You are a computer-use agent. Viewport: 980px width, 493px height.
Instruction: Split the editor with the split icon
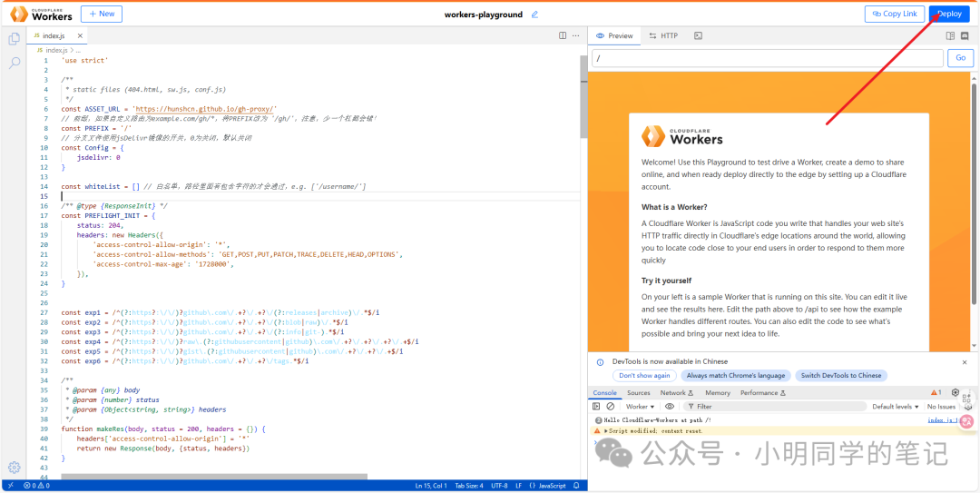click(x=563, y=35)
